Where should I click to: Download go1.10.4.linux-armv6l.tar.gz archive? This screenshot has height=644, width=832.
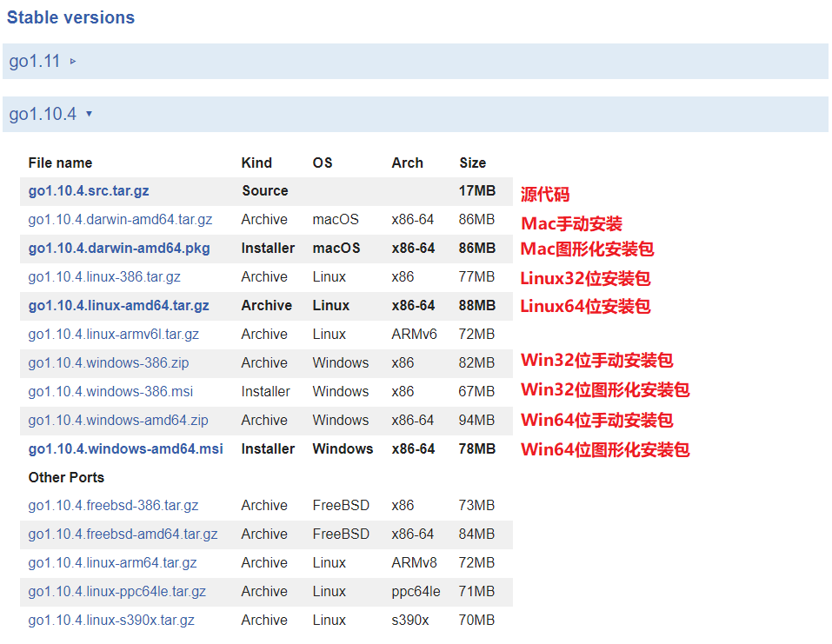tap(114, 335)
